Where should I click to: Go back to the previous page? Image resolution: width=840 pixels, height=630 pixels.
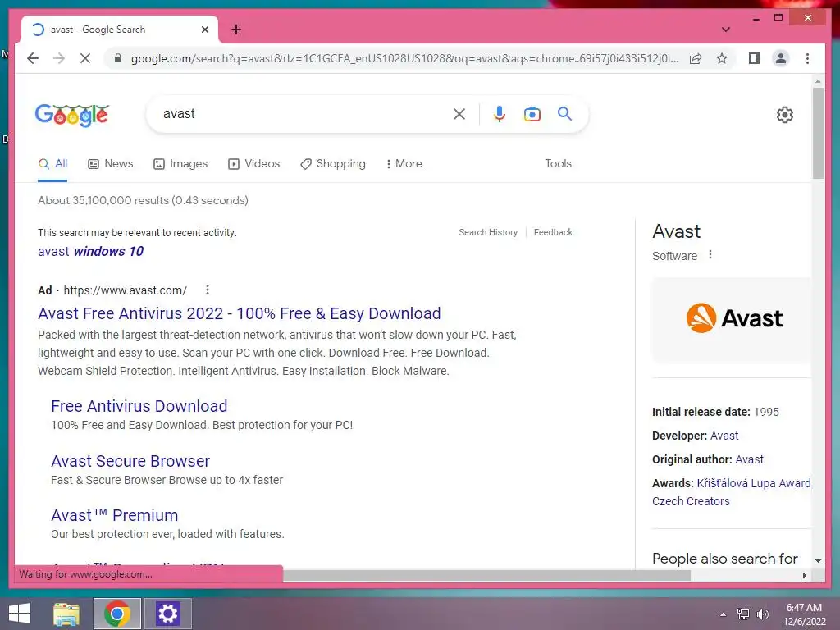click(x=33, y=58)
